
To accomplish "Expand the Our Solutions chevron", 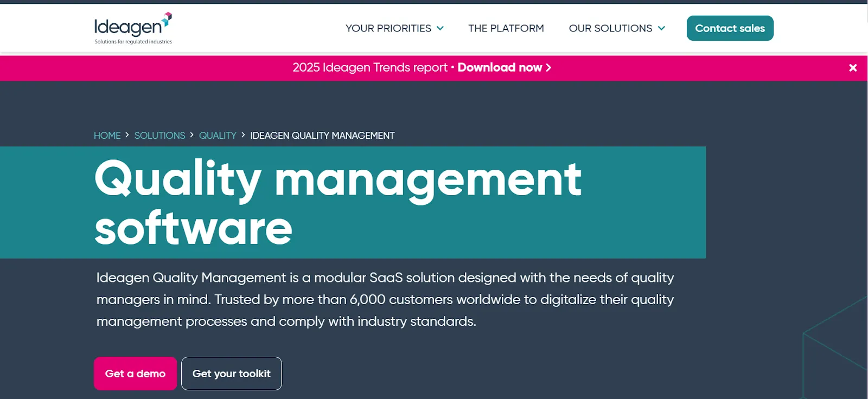I will click(661, 28).
